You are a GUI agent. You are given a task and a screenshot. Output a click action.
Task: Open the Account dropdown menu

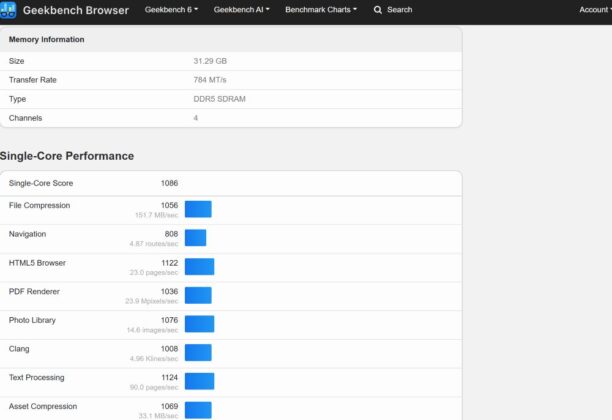click(x=595, y=10)
